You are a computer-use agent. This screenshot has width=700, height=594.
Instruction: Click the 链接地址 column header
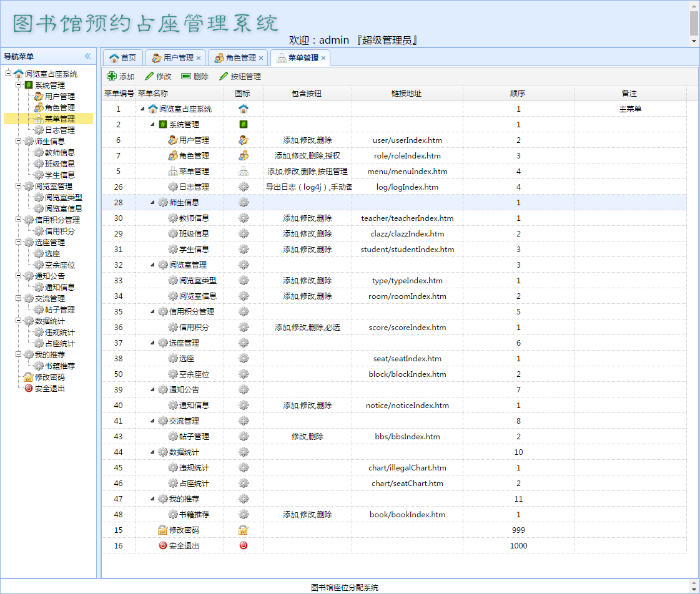coord(407,93)
